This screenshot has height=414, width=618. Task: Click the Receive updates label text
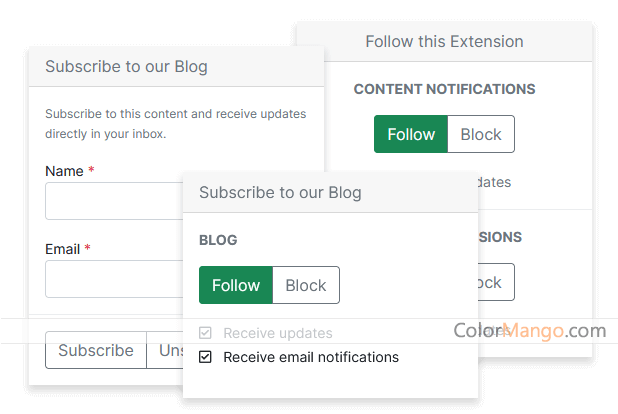coord(277,333)
